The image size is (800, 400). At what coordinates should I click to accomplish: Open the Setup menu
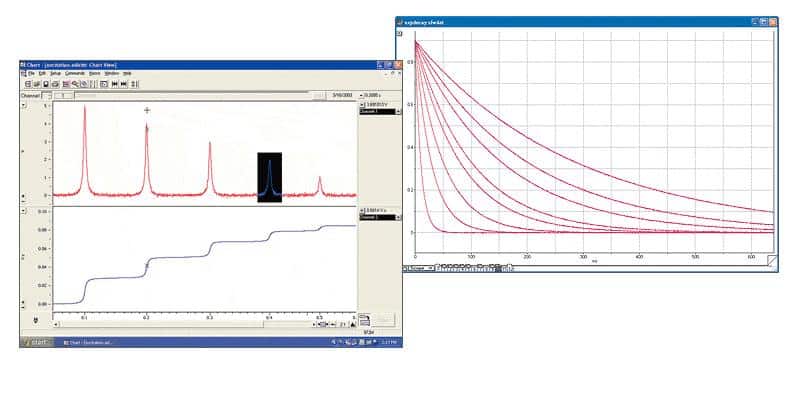56,74
